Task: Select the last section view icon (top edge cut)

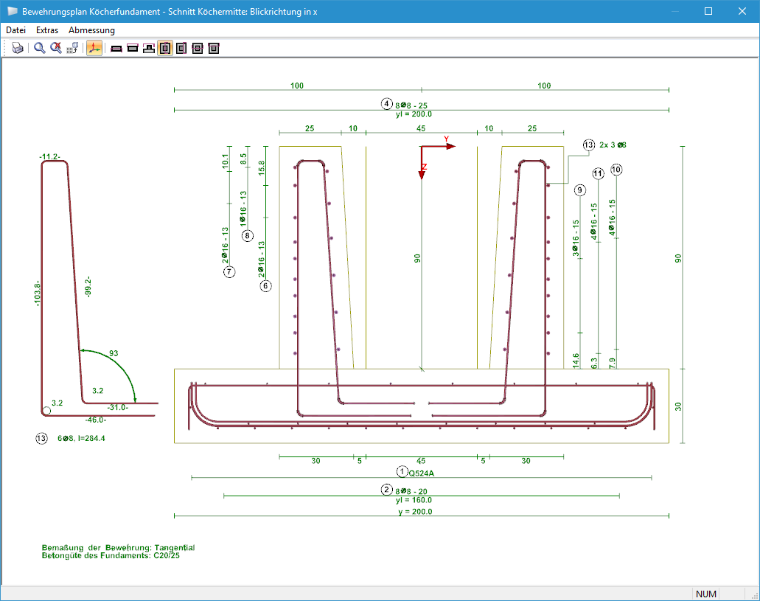Action: click(x=214, y=48)
